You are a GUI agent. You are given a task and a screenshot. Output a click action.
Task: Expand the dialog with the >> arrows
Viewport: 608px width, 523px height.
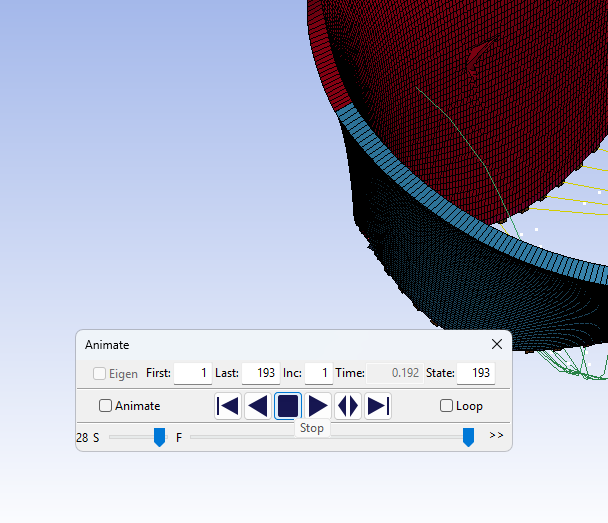pos(496,436)
